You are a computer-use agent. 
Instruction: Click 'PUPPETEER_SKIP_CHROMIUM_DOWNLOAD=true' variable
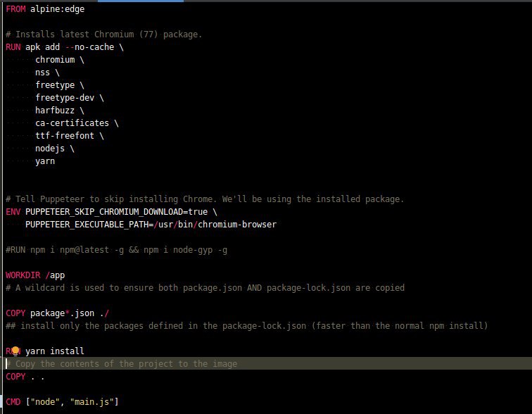pos(116,212)
